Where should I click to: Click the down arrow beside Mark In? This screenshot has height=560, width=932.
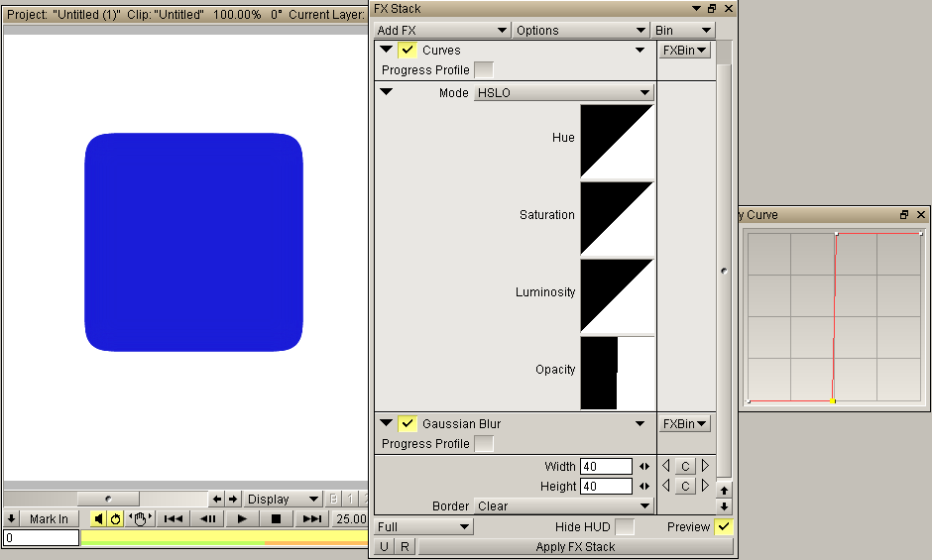coord(11,519)
